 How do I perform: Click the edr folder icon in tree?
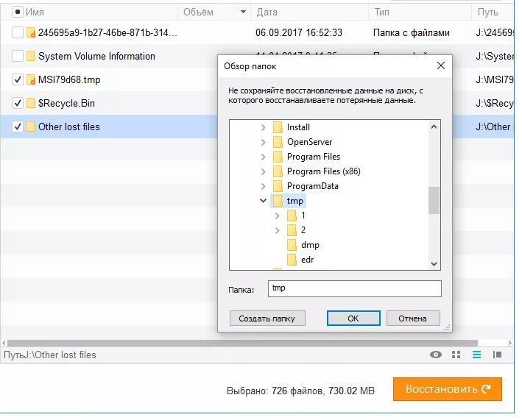(x=292, y=260)
